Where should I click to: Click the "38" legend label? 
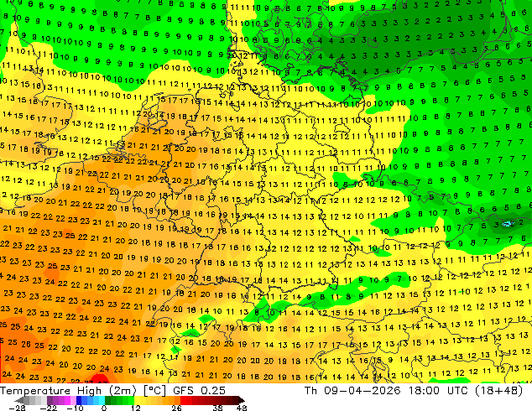[218, 408]
